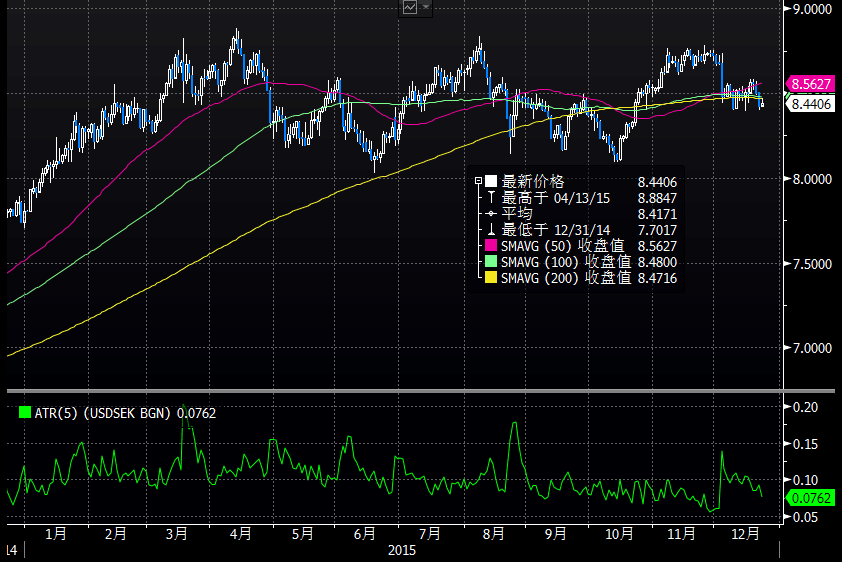This screenshot has width=842, height=562.
Task: Select the SMAVG (200) 收盘值 legend label
Action: [x=566, y=278]
